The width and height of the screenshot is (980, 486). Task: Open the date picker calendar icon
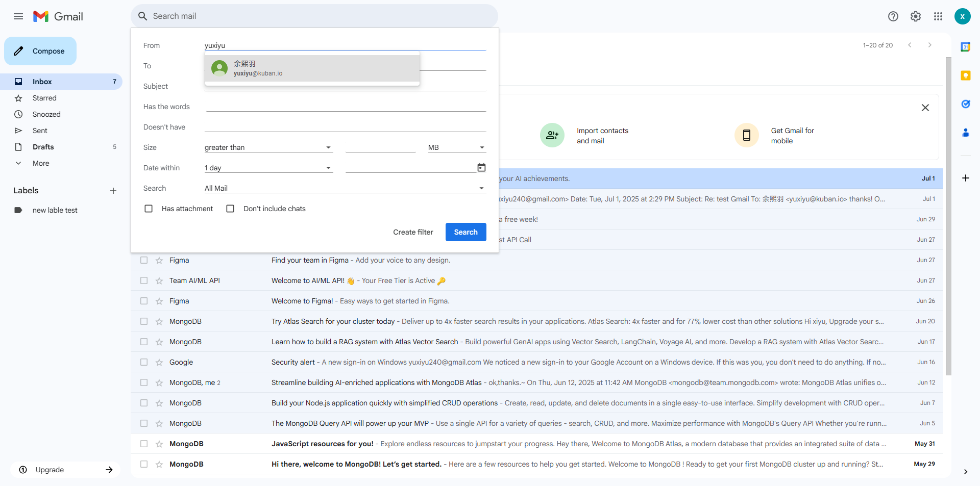pos(481,167)
